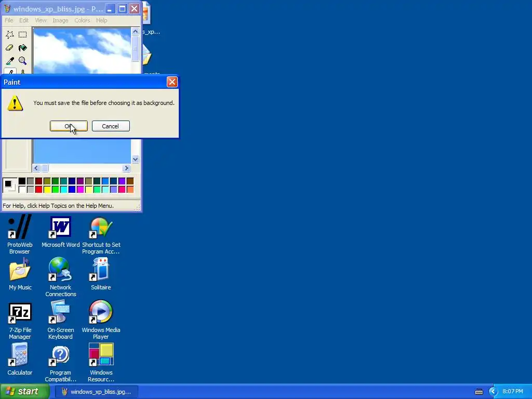The height and width of the screenshot is (399, 532).
Task: Close the Paint warning dialog with the X
Action: coord(172,82)
